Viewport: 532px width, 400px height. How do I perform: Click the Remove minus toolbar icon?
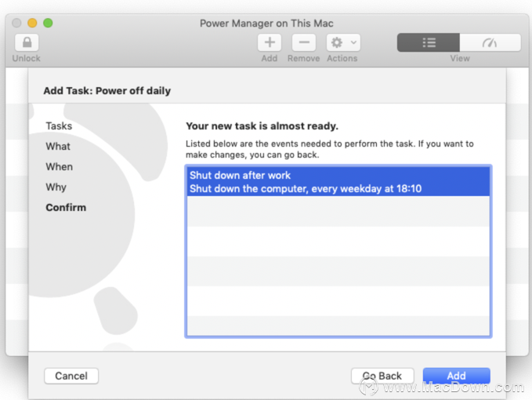point(304,43)
